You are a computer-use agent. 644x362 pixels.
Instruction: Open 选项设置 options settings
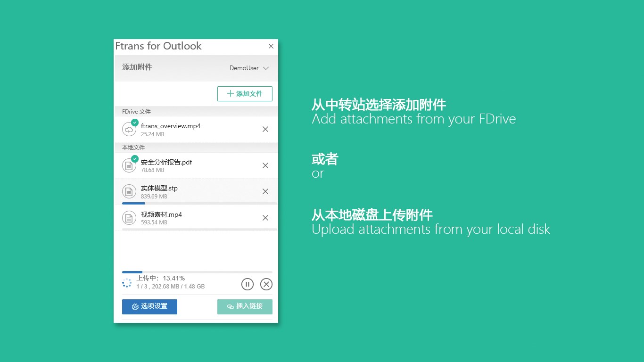click(149, 307)
